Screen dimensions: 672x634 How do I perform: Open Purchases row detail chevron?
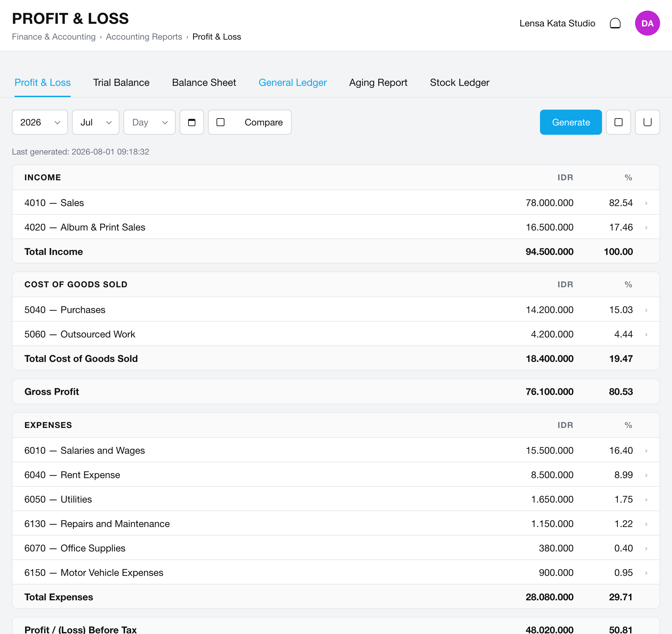646,310
